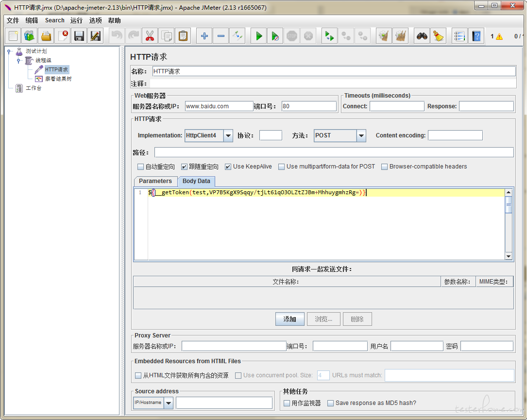Click the Paste clipboard icon
Screen dimensions: 527x420
[183, 36]
